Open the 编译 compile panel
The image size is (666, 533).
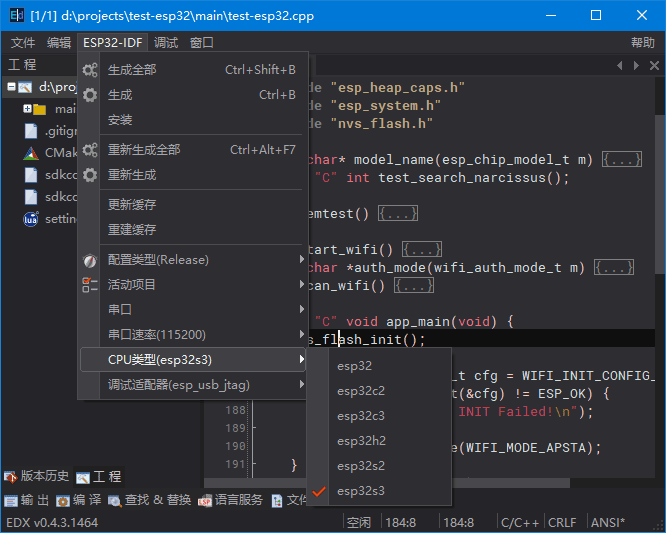(79, 500)
